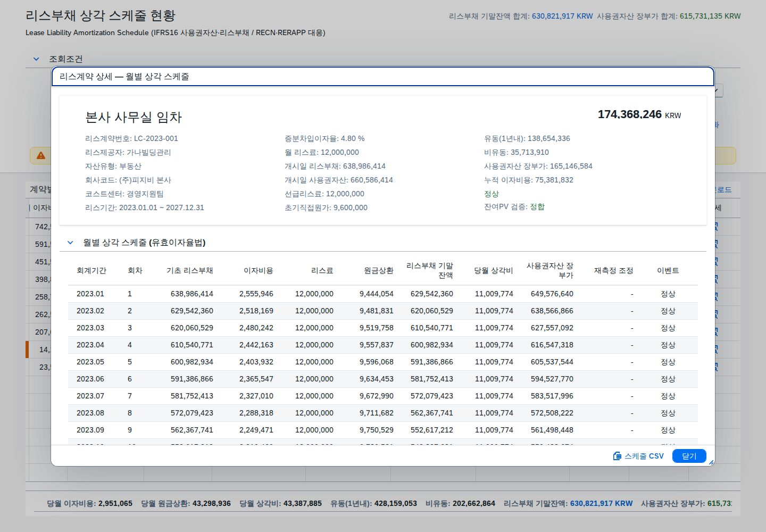Close the dialog with the 닫기 button
The height and width of the screenshot is (532, 766).
click(x=689, y=456)
